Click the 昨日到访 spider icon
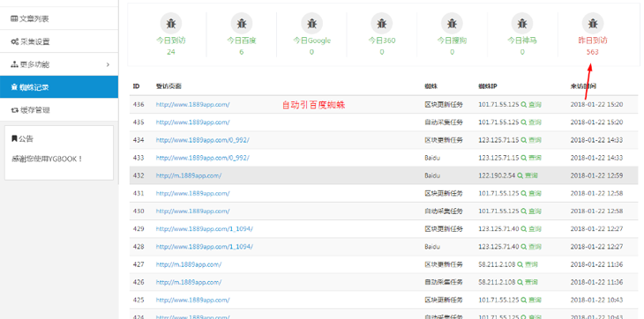Image resolution: width=644 pixels, height=319 pixels. coord(593,24)
